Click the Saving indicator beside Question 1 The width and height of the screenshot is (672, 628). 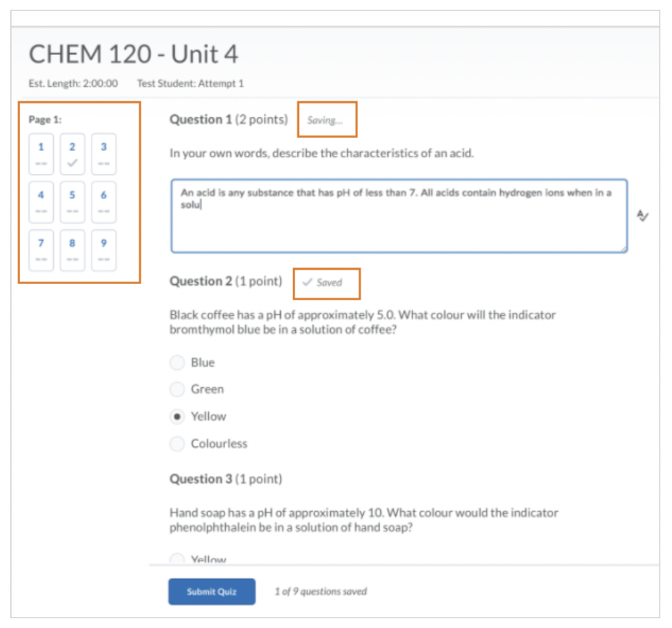pos(325,121)
